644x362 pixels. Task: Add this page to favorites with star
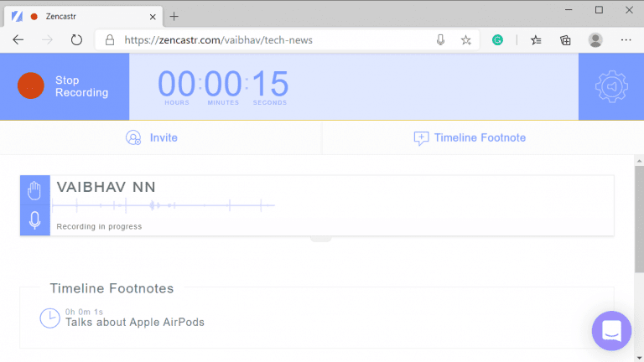(x=465, y=40)
